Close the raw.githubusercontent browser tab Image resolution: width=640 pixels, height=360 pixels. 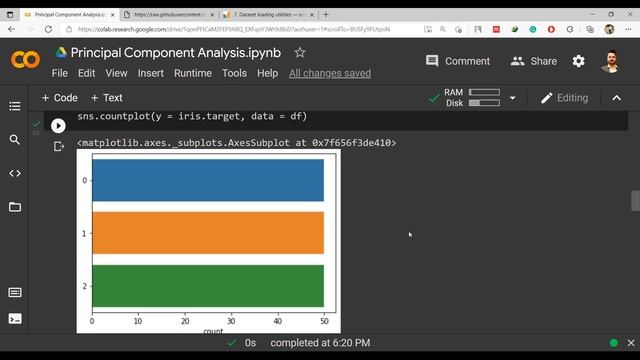point(212,15)
